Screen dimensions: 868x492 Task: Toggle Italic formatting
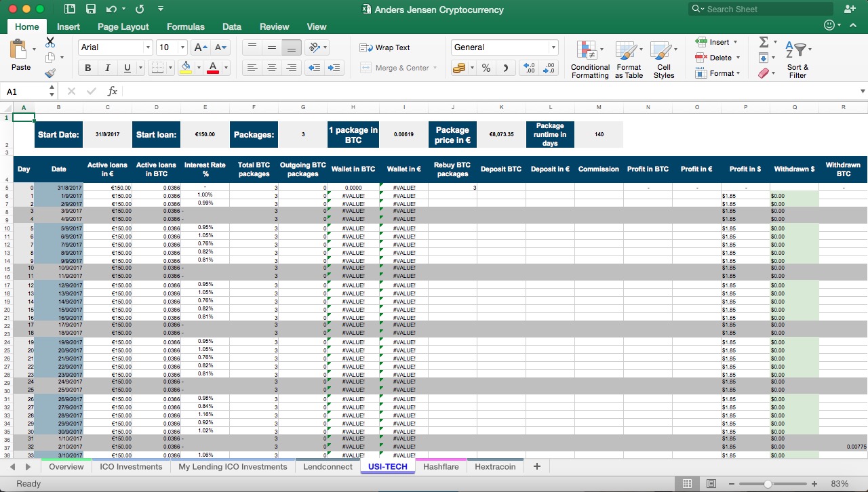tap(107, 68)
